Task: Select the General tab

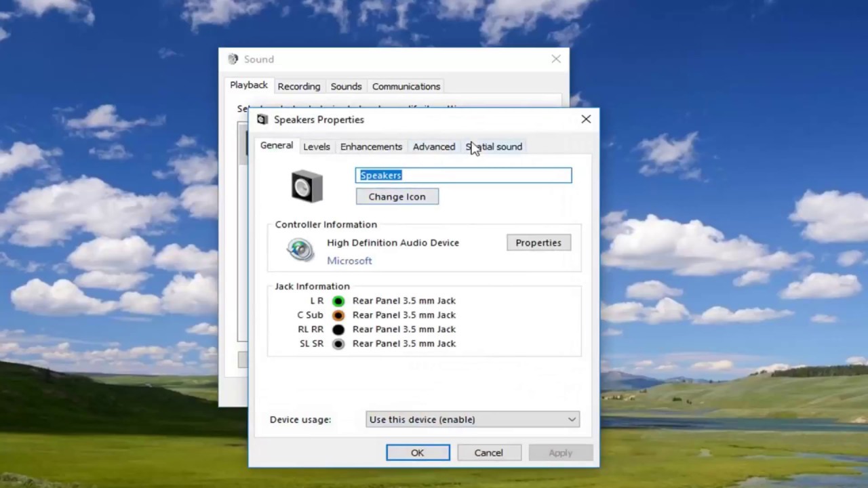Action: click(x=277, y=145)
